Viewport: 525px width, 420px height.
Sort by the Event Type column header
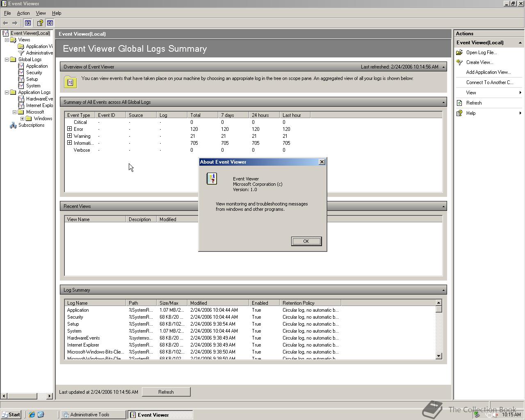click(80, 115)
